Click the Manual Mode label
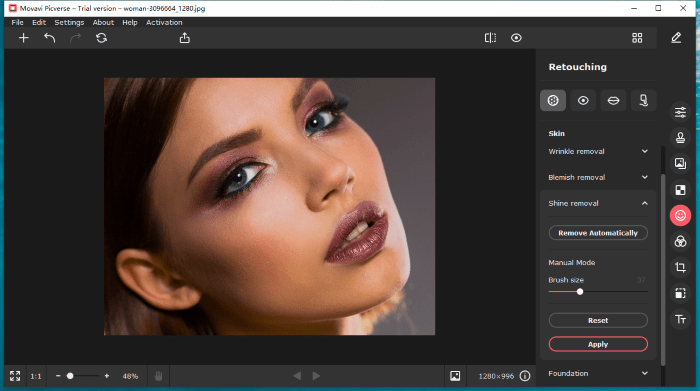The image size is (700, 391). [571, 262]
